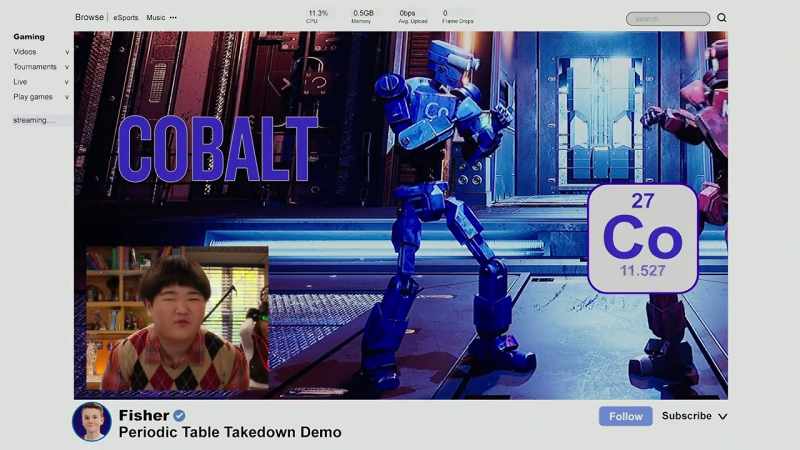
Task: Open the Fisher channel name link
Action: [x=144, y=415]
